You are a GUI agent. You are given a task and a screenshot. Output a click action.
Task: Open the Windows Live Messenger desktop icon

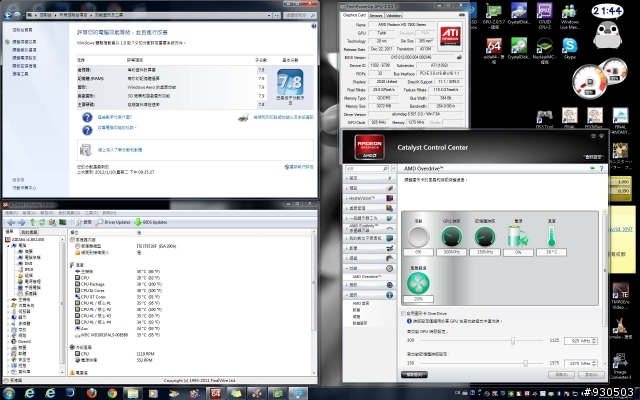click(569, 16)
